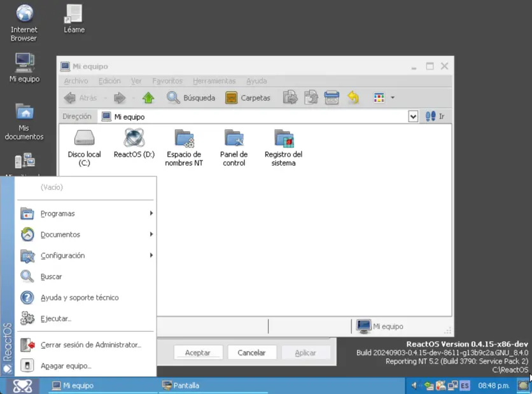Click the views grid icon
532x394 pixels.
379,98
